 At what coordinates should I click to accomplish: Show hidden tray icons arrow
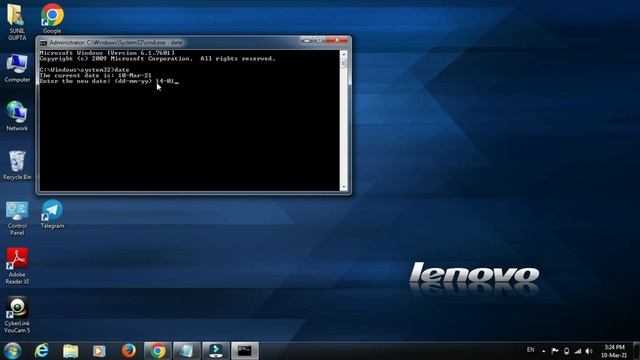(x=543, y=351)
